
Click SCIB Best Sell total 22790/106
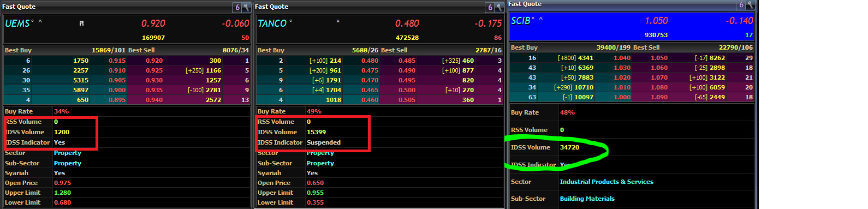736,47
